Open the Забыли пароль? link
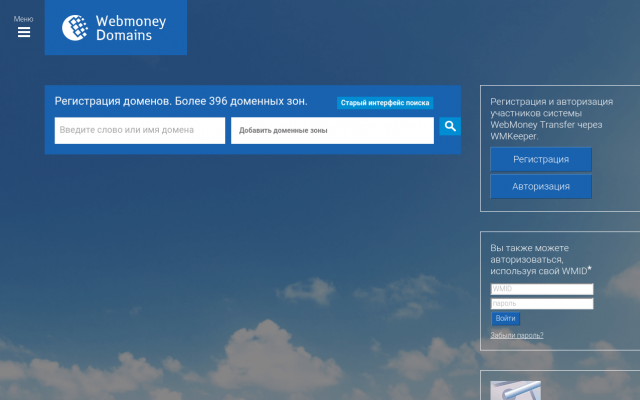 [517, 335]
